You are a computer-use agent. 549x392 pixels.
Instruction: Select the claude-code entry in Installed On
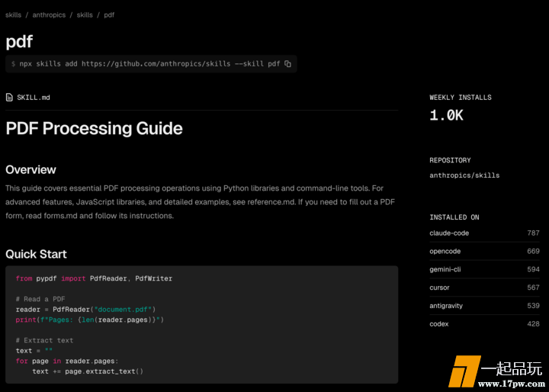point(449,233)
